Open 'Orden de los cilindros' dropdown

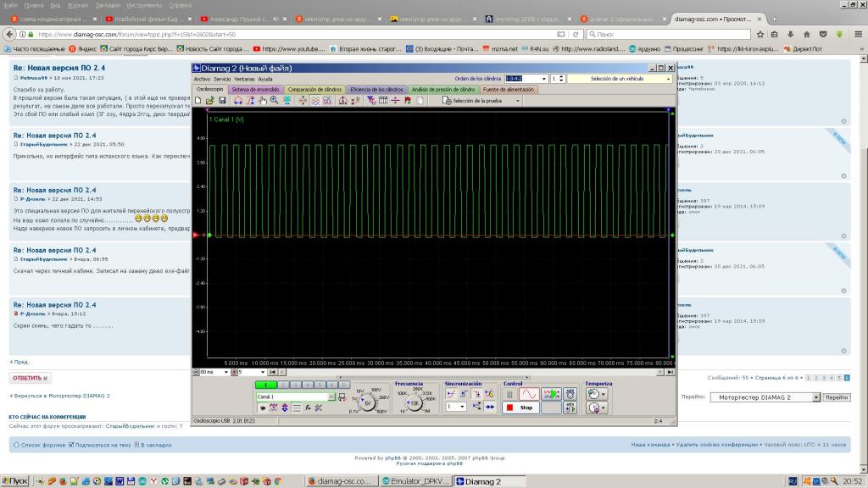pos(544,79)
